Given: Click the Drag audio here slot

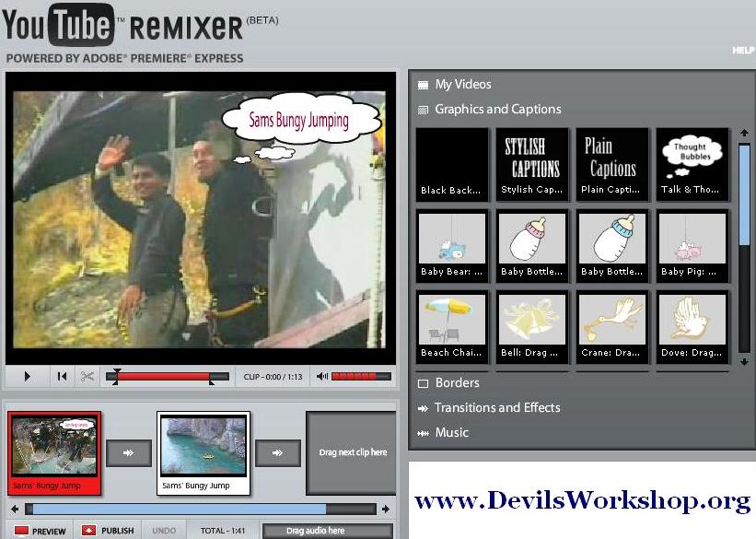Looking at the screenshot, I should point(328,531).
